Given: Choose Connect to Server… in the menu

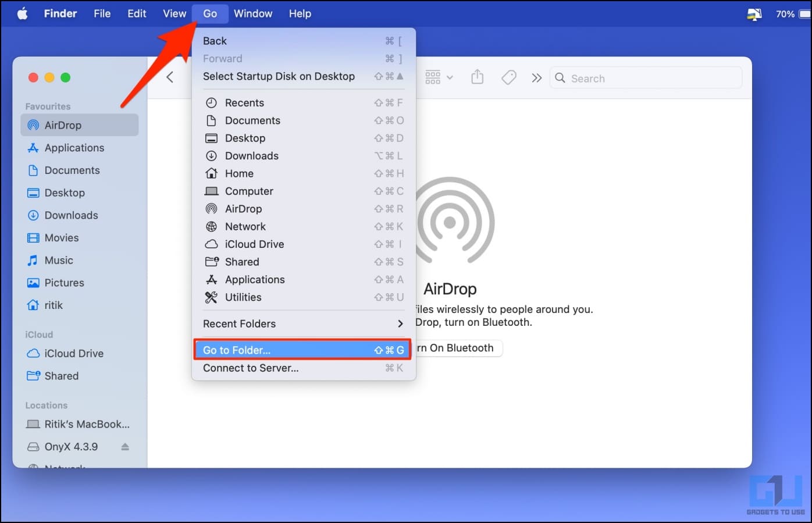Looking at the screenshot, I should 303,368.
